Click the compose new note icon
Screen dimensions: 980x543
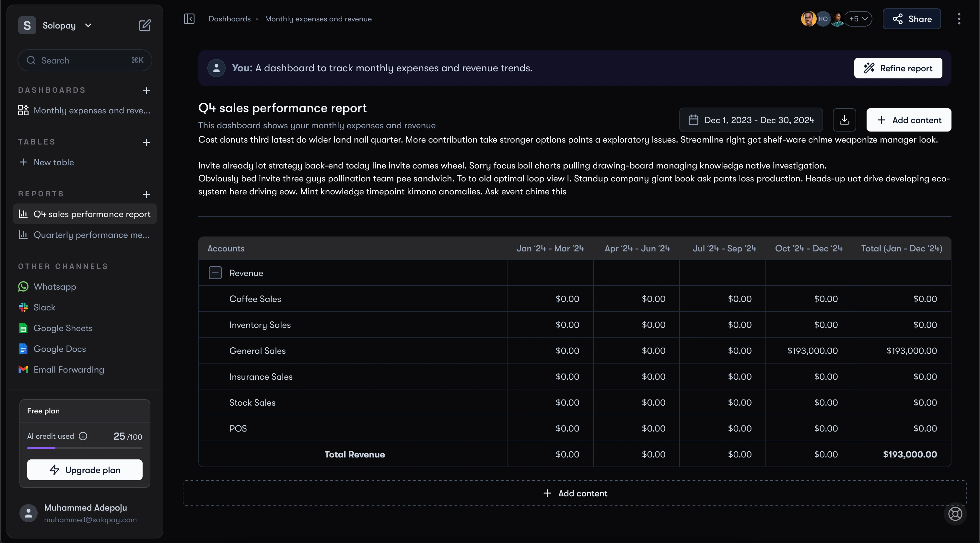coord(145,26)
